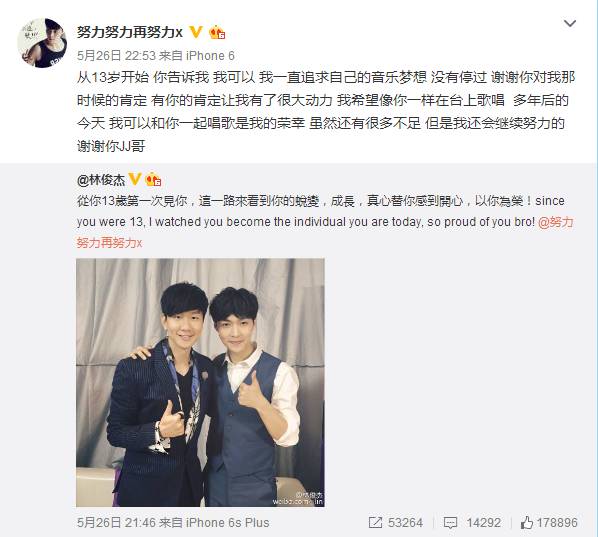The height and width of the screenshot is (537, 598).
Task: Open the @林俊杰 profile link
Action: coord(101,180)
